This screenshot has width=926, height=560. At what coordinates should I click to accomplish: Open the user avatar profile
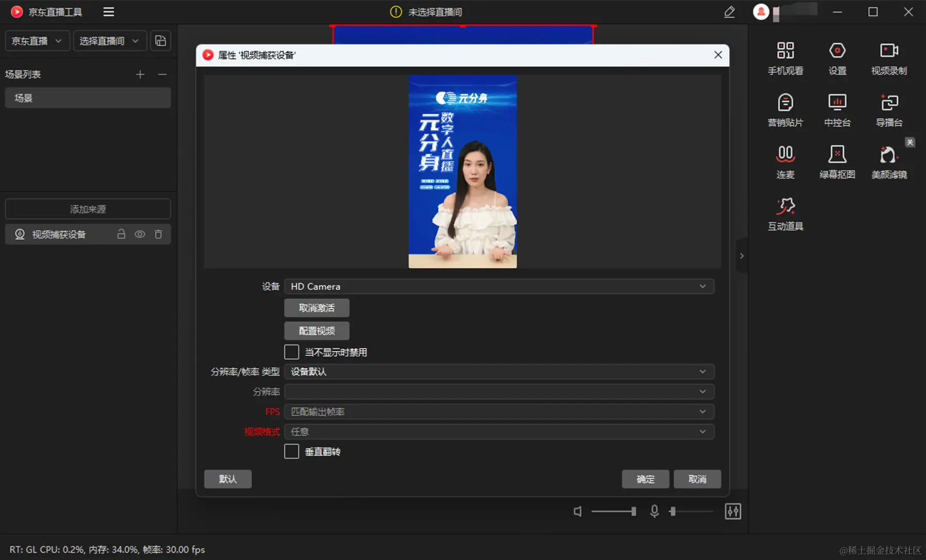(761, 11)
